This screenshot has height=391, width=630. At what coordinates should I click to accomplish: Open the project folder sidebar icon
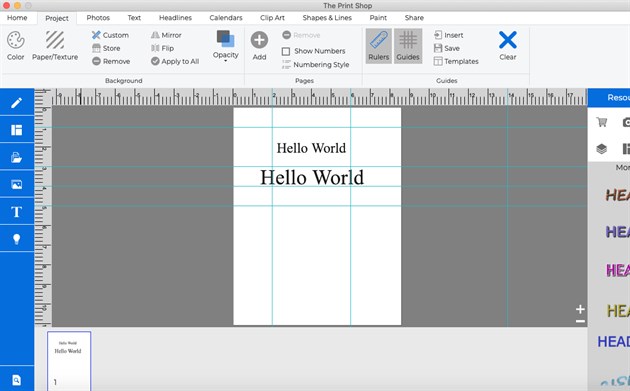pos(16,157)
